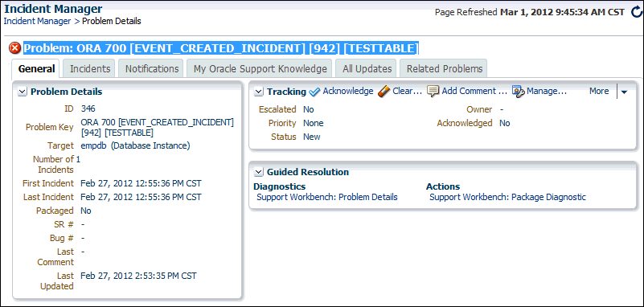Click the red error icon beside Problem title
This screenshot has height=307, width=644.
point(14,48)
